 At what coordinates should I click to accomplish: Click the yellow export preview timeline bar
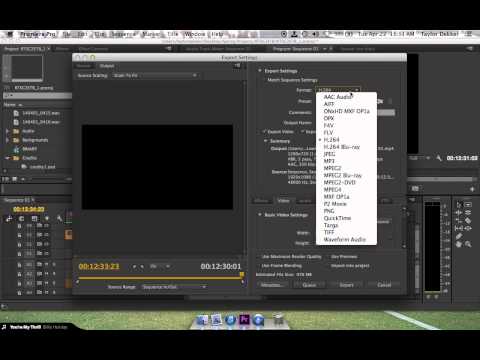pos(160,278)
